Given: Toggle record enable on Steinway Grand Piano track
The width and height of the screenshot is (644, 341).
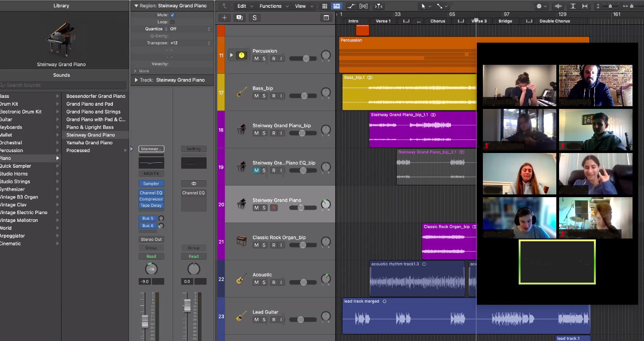Looking at the screenshot, I should coord(274,208).
